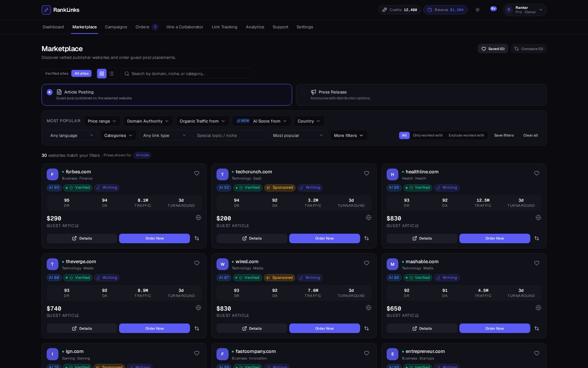Add theverge.com to compare via arrows icon
This screenshot has width=588, height=368.
coord(197,328)
